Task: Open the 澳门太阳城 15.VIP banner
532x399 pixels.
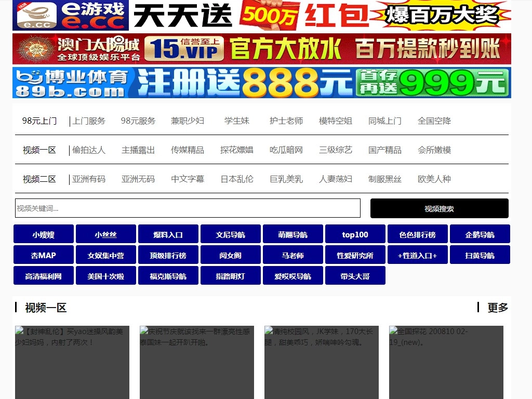Action: (261, 49)
